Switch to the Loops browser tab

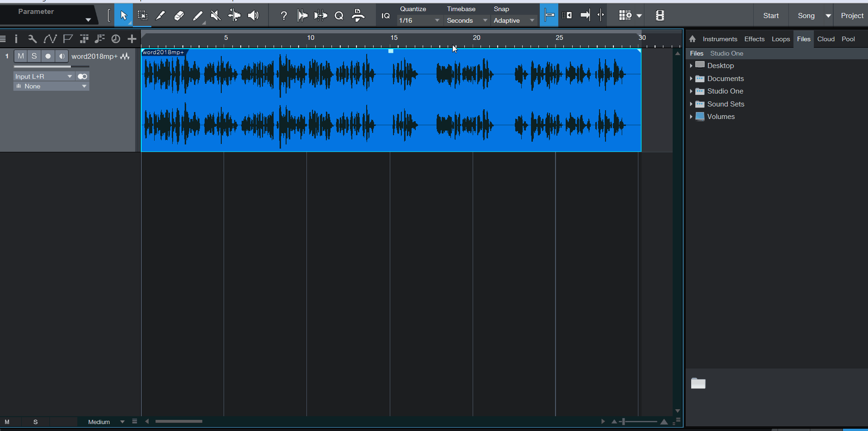coord(781,39)
